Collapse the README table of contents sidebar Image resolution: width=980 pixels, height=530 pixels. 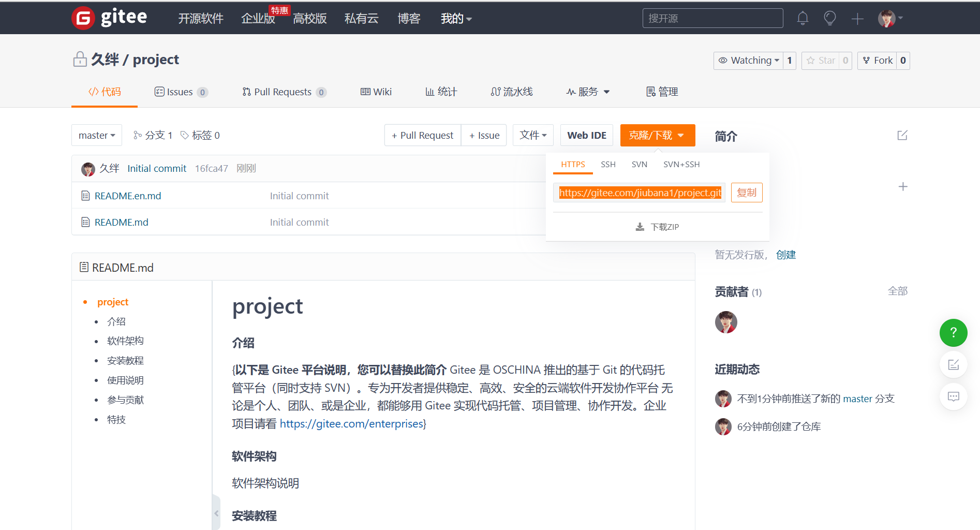[216, 513]
